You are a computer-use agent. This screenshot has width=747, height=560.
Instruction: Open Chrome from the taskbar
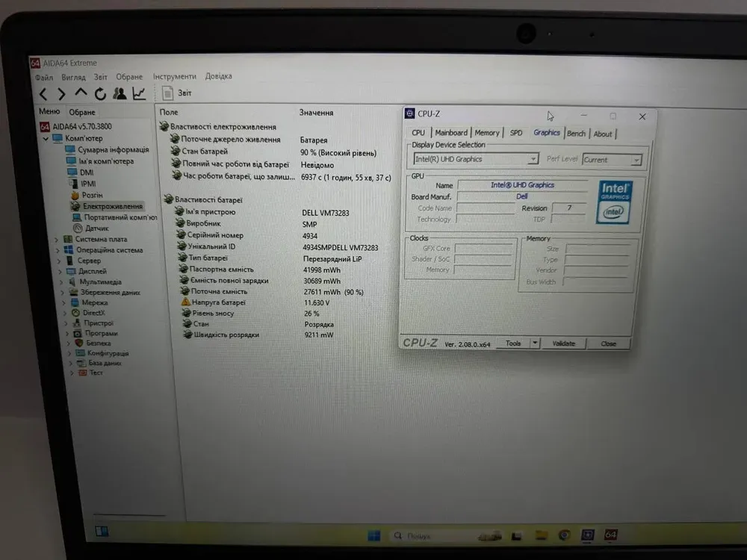(x=565, y=535)
